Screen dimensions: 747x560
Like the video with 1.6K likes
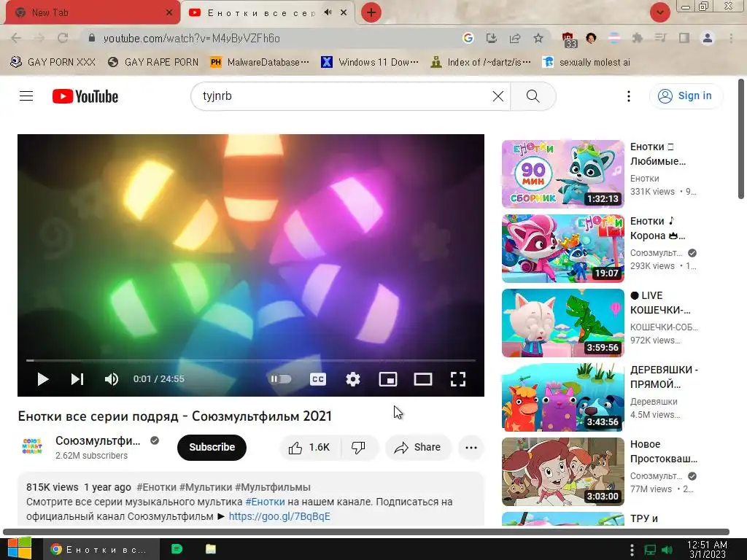[x=309, y=447]
